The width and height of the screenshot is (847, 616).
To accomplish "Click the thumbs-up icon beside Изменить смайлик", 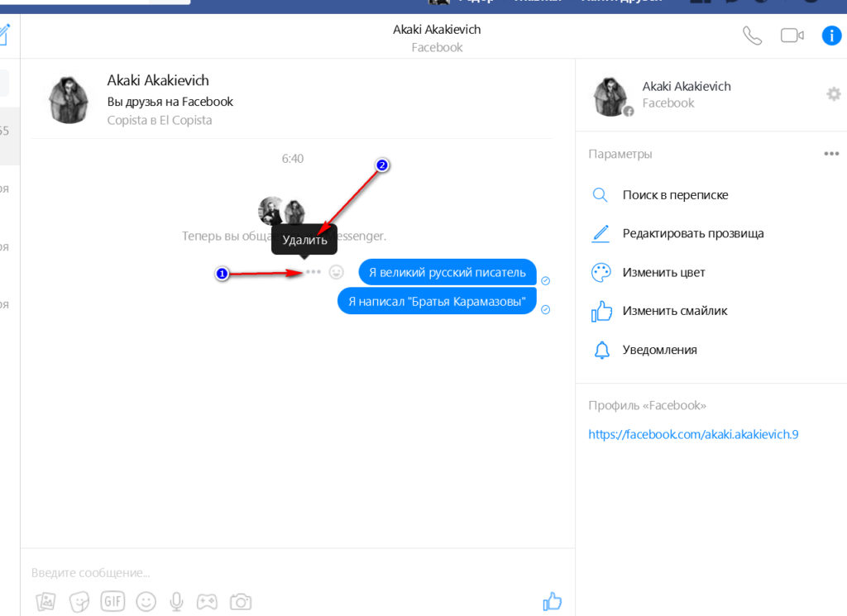I will coord(601,312).
